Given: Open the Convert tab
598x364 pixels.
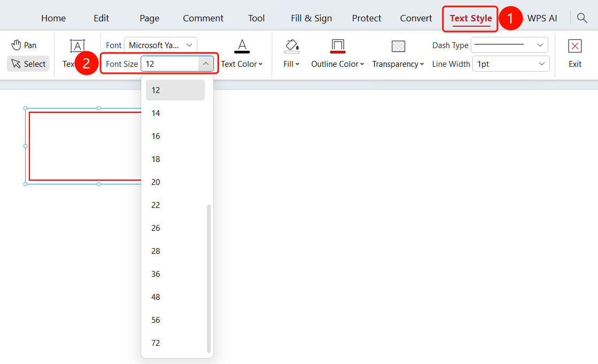Looking at the screenshot, I should click(x=416, y=18).
